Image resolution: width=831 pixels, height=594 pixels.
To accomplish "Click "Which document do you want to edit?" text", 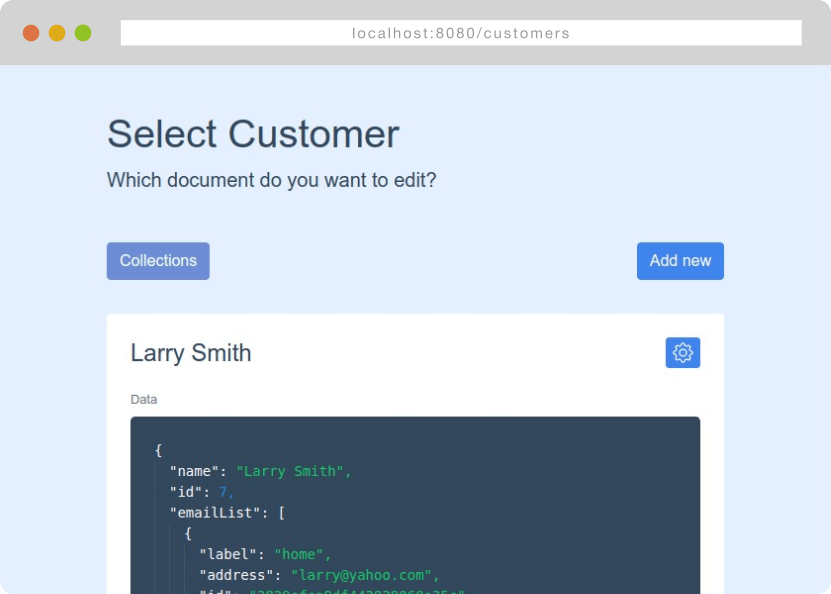I will coord(271,180).
